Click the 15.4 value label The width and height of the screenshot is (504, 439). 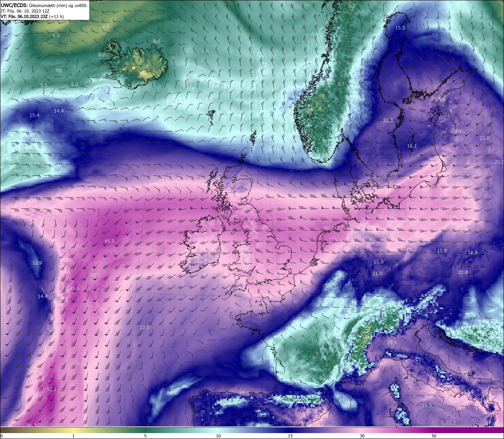[34, 115]
